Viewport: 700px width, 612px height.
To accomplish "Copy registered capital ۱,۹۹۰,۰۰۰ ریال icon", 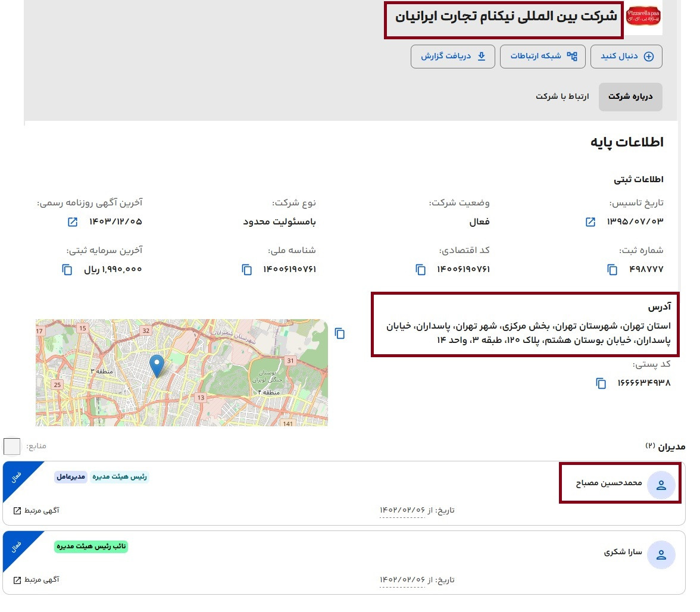I will click(67, 270).
